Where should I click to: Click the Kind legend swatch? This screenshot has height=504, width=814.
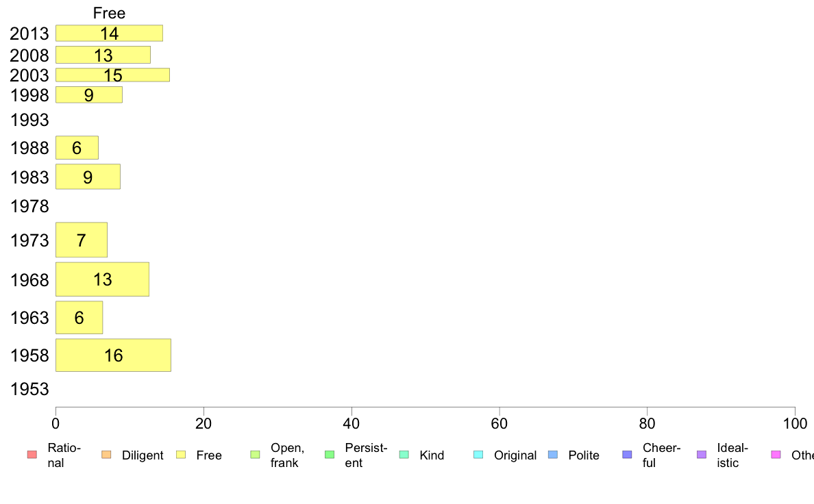coord(404,455)
